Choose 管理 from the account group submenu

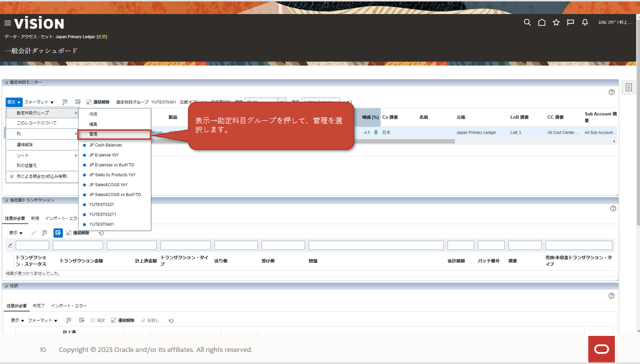114,134
